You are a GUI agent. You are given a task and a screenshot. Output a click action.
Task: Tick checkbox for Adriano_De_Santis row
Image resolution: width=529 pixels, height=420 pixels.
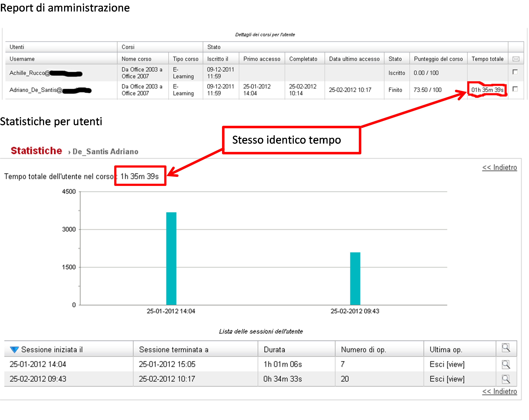pyautogui.click(x=515, y=89)
